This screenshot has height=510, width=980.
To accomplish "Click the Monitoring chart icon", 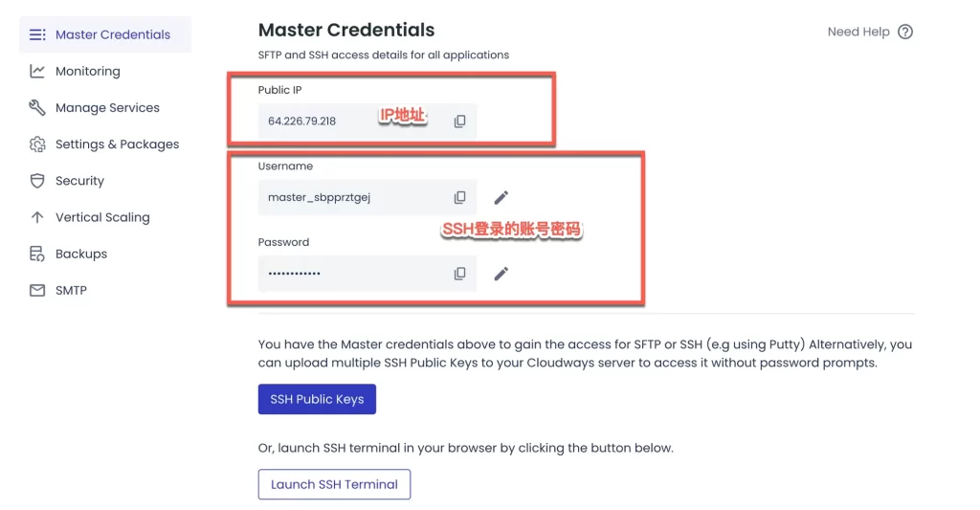I will click(x=37, y=71).
